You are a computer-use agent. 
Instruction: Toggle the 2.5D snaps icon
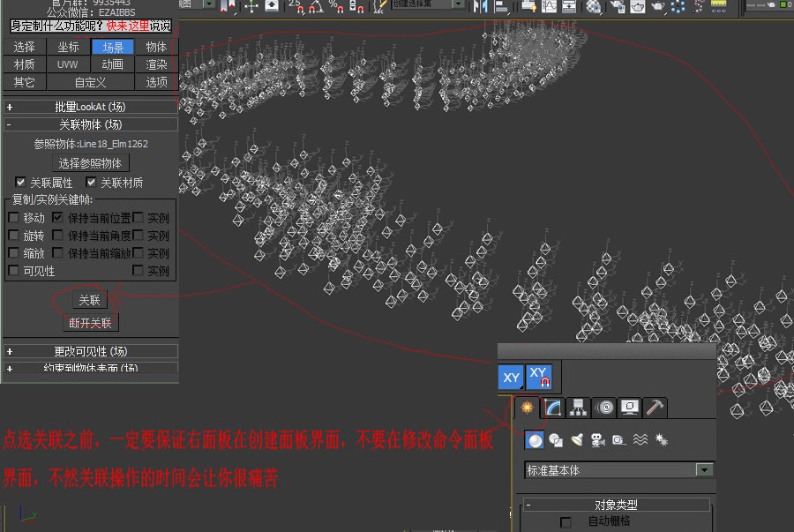click(x=296, y=6)
